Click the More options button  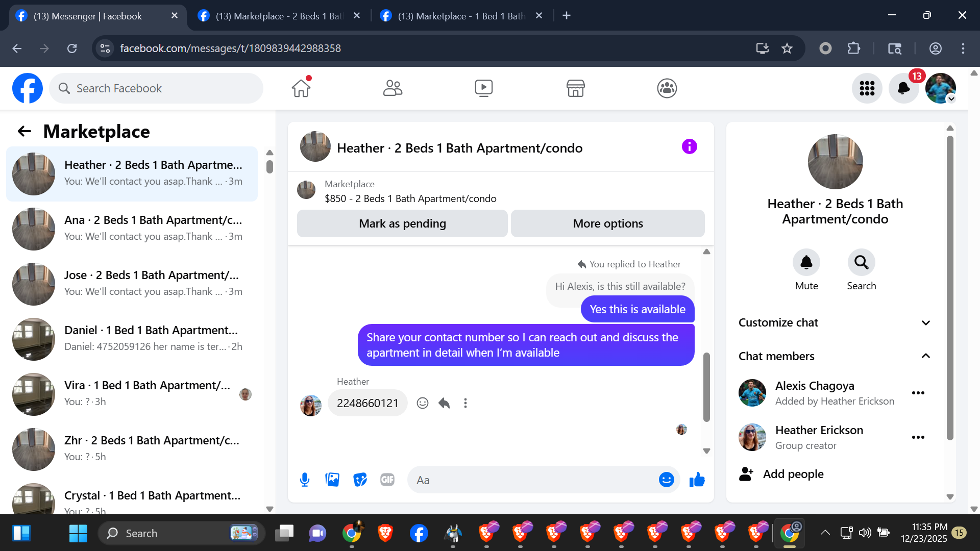point(607,223)
